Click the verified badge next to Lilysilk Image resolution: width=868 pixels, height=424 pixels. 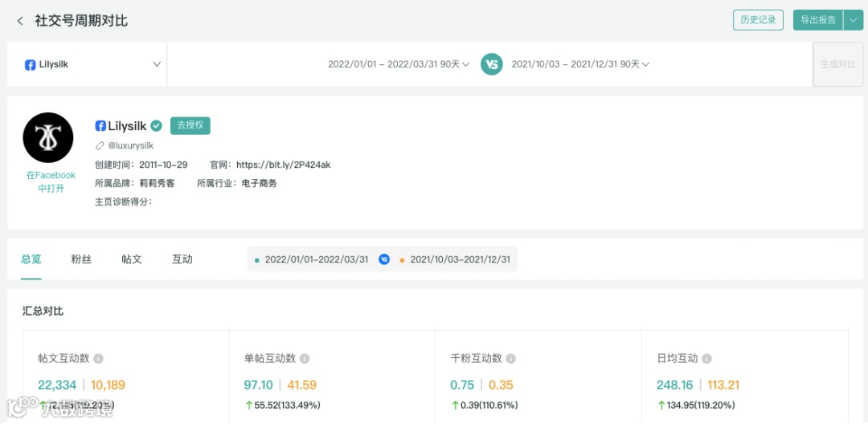(x=157, y=126)
